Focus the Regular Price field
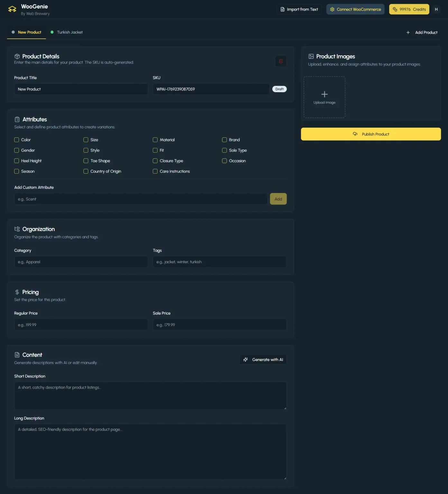 coord(81,325)
